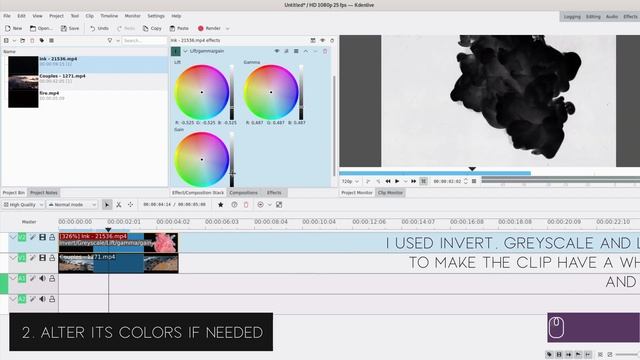Rewind the monitor playback
Viewport: 640px width, 360px height.
(x=388, y=181)
